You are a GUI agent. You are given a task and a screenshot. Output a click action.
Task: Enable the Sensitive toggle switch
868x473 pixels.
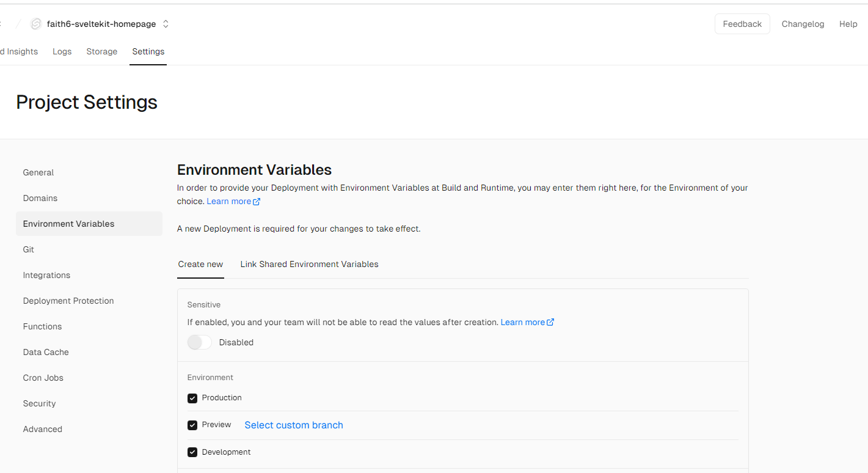pyautogui.click(x=199, y=342)
